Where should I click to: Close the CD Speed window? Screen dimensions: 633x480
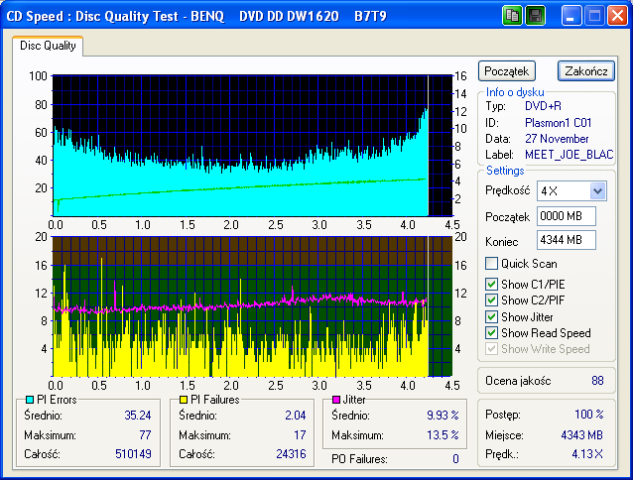click(618, 16)
